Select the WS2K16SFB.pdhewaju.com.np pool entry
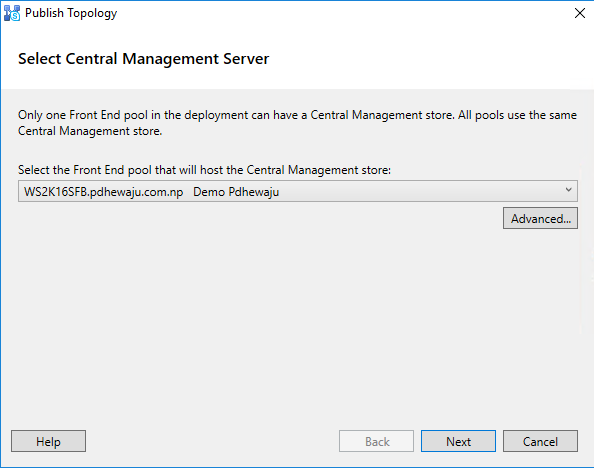 (x=103, y=192)
